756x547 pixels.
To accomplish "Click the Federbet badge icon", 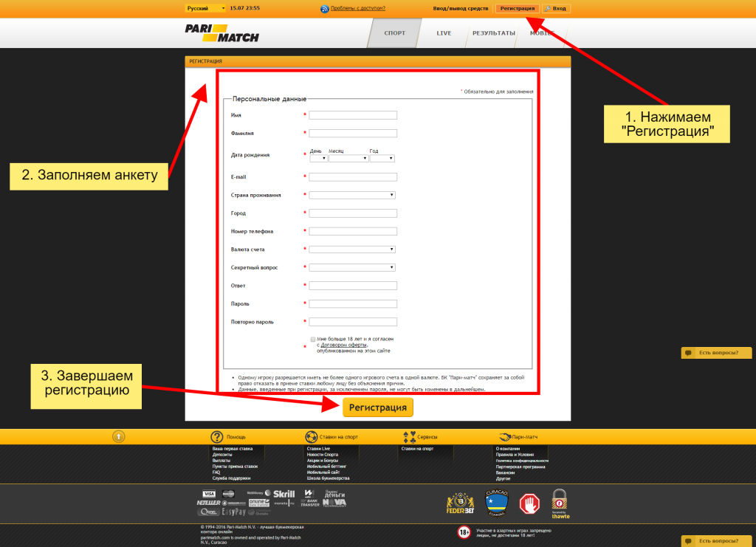I will 459,503.
